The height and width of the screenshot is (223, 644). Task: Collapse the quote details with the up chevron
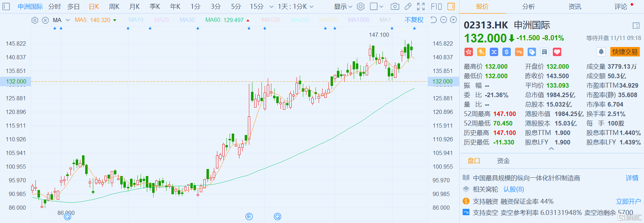551,149
